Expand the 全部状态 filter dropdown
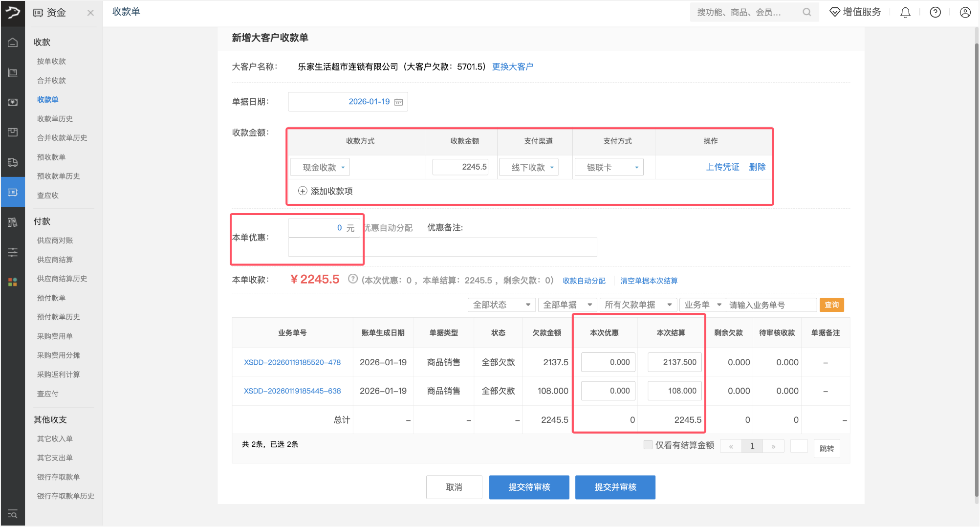Image resolution: width=980 pixels, height=527 pixels. [x=501, y=305]
